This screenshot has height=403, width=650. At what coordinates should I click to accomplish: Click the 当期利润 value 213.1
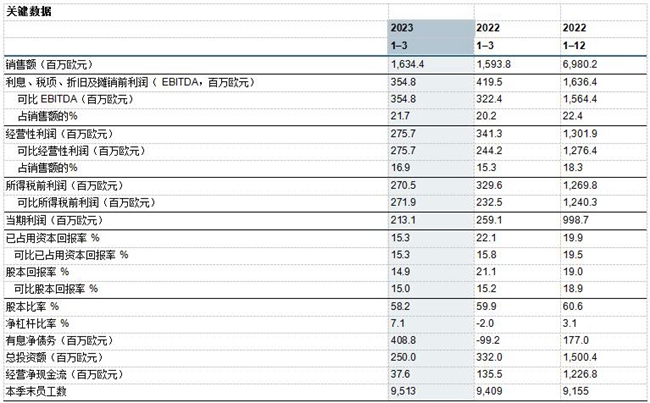403,220
